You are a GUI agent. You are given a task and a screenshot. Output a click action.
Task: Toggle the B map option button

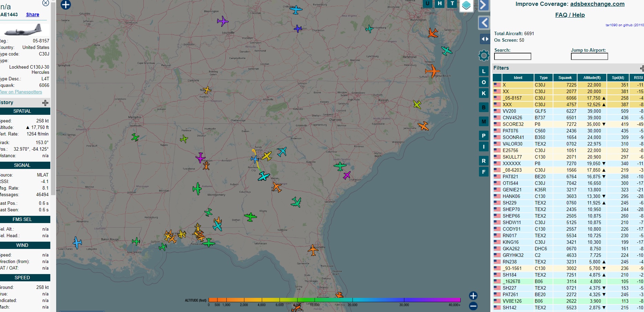click(484, 107)
